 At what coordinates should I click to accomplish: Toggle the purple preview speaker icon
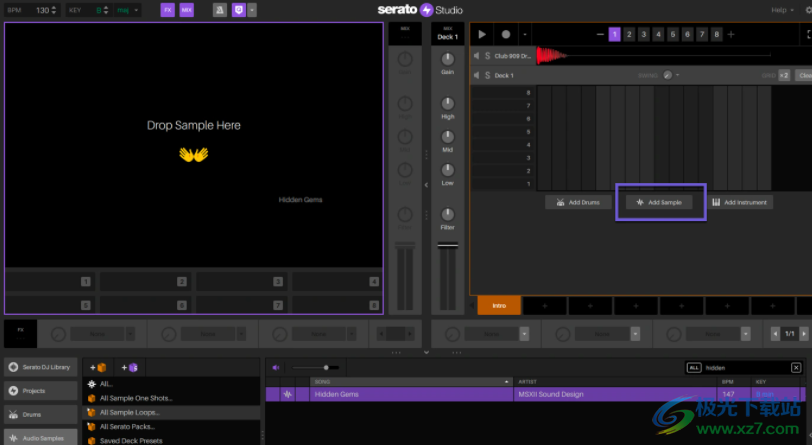pyautogui.click(x=276, y=367)
